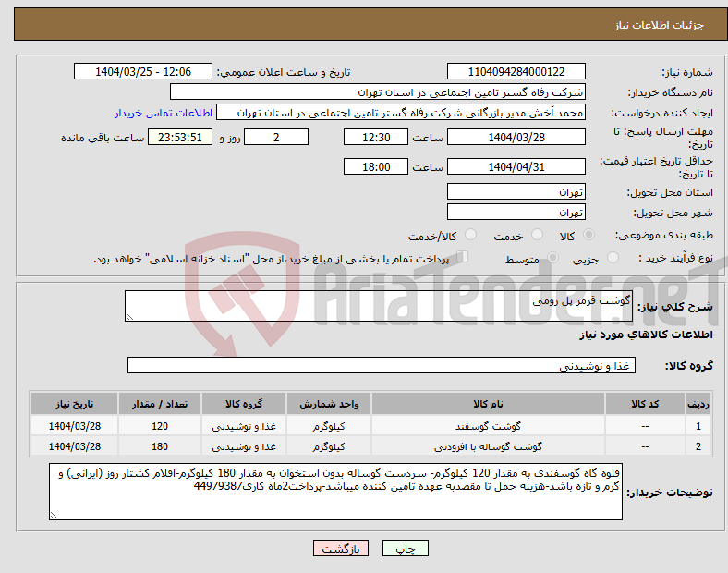Click the remaining time field 23:53:51

click(180, 137)
